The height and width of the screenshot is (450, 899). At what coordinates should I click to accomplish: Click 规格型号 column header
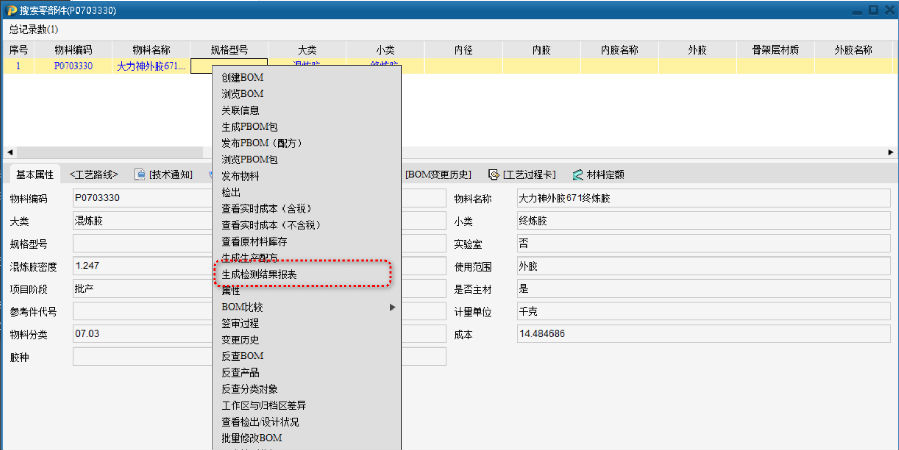point(229,50)
